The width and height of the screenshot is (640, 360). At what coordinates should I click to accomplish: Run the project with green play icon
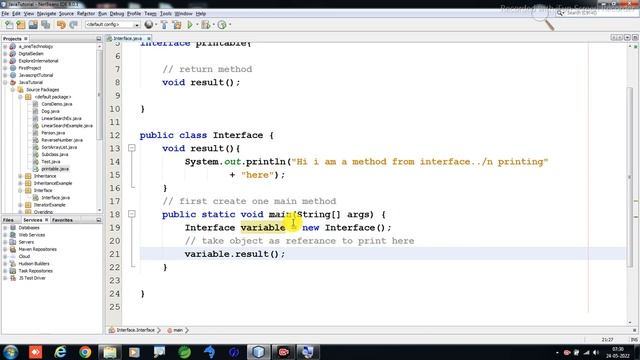pyautogui.click(x=190, y=25)
